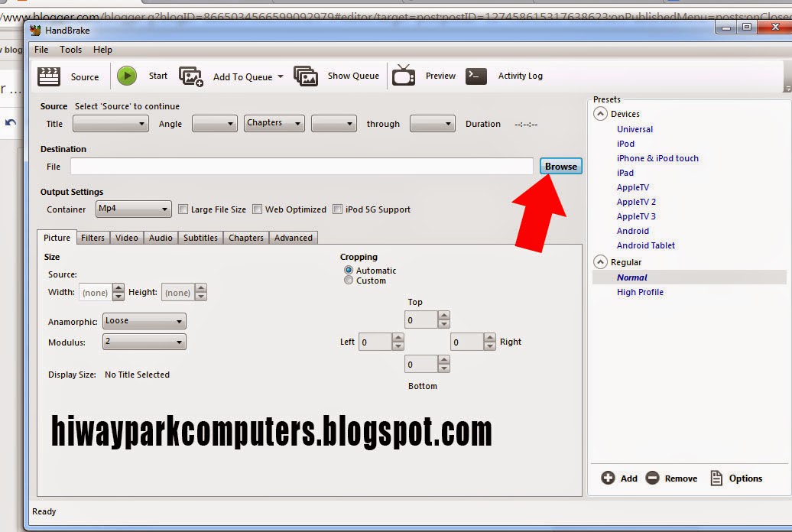Select the iPad preset
792x532 pixels.
click(625, 173)
